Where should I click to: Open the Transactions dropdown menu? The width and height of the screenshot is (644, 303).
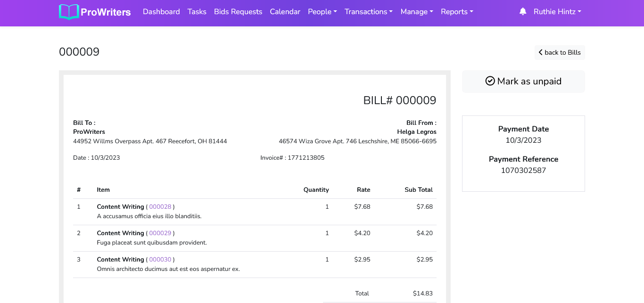click(368, 12)
